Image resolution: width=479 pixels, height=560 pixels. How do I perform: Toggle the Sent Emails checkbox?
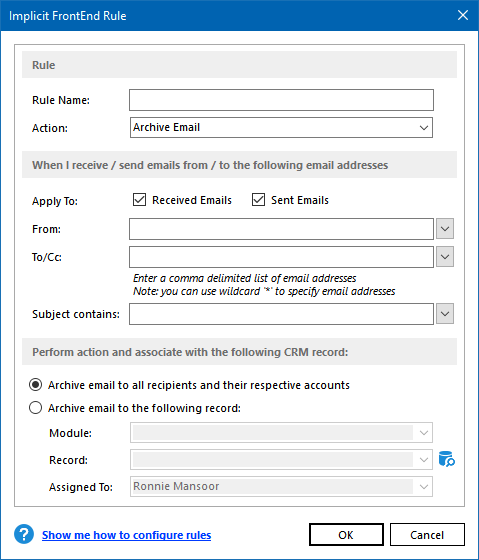(258, 200)
